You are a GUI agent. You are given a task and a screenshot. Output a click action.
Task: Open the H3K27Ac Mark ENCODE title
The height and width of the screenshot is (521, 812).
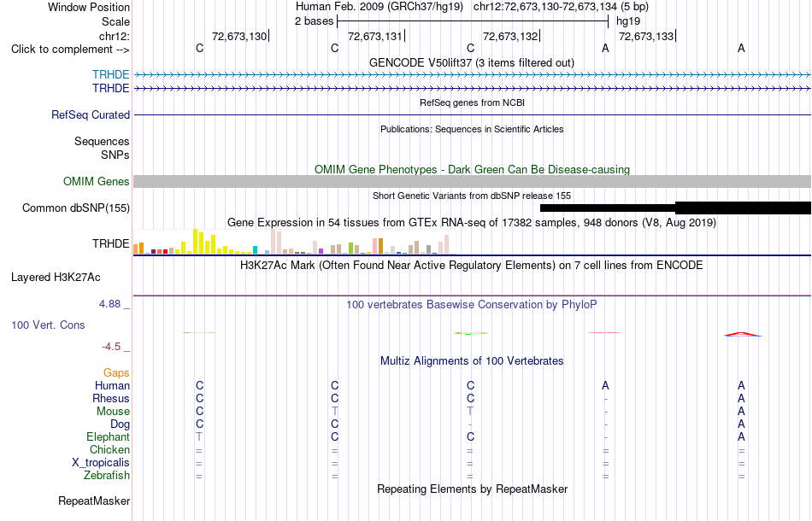pyautogui.click(x=472, y=265)
